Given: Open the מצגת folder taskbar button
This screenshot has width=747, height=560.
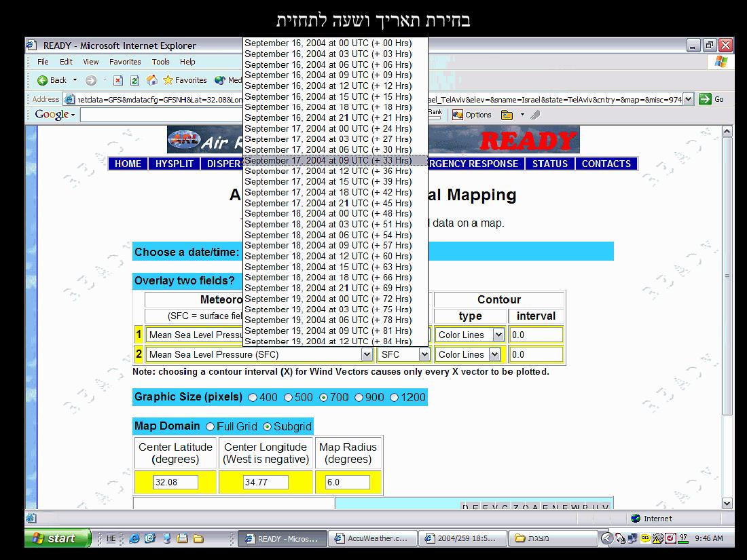Looking at the screenshot, I should (553, 538).
